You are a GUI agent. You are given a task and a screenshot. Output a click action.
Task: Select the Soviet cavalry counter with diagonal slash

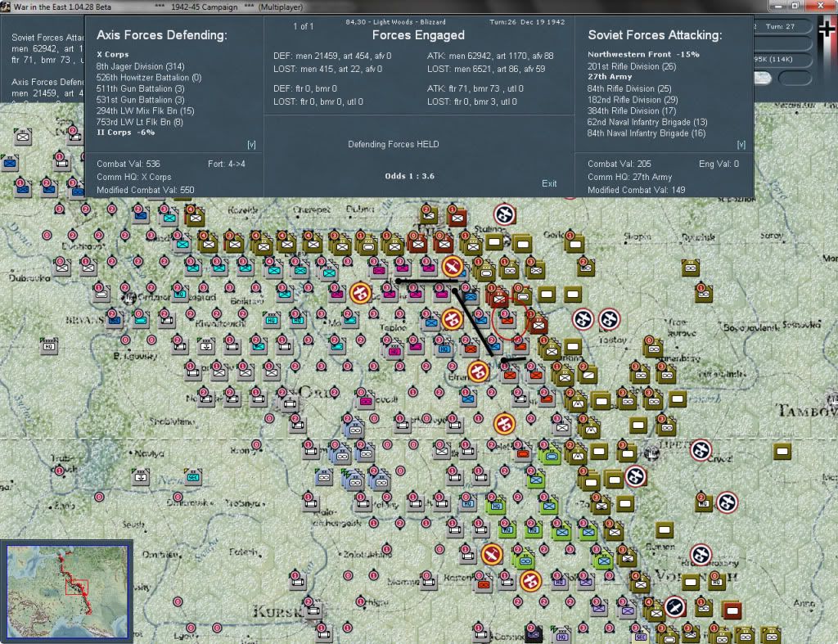click(588, 375)
